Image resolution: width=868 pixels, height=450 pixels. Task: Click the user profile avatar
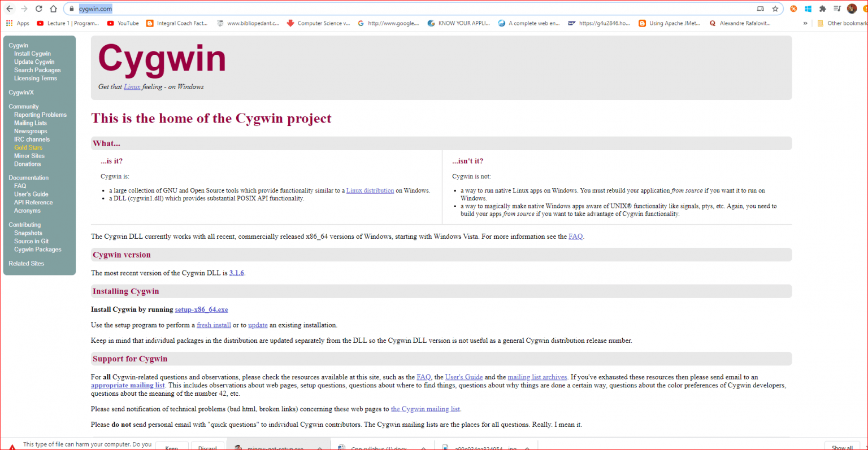point(852,8)
